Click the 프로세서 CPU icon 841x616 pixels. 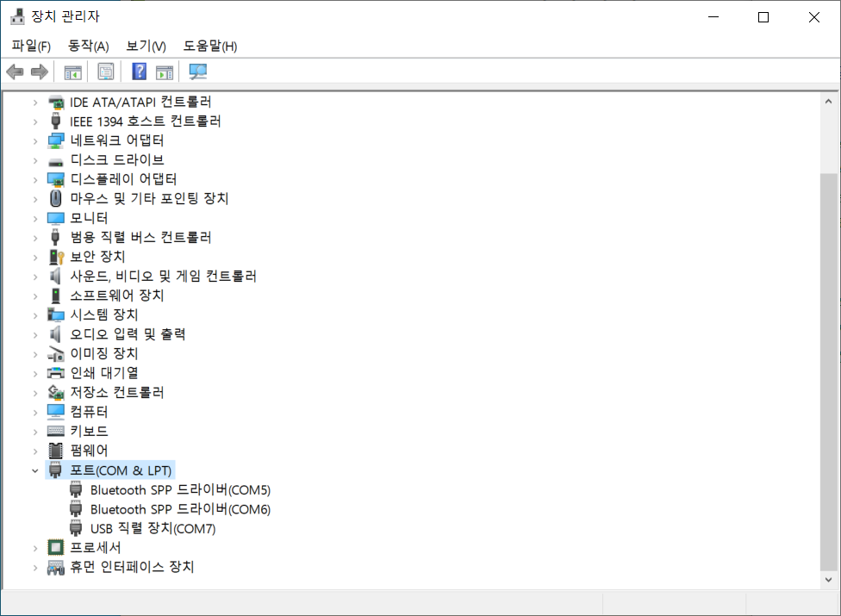tap(56, 547)
